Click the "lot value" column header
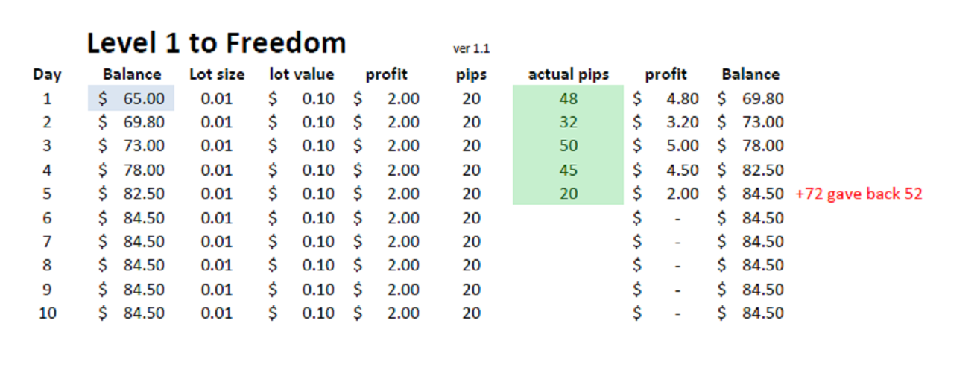Image resolution: width=980 pixels, height=373 pixels. pos(302,74)
